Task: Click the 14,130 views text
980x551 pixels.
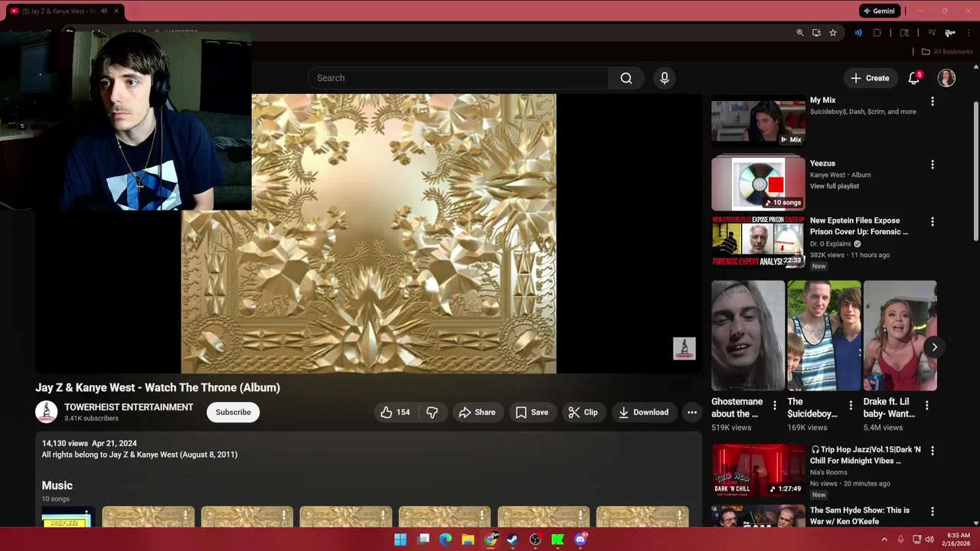Action: [x=65, y=444]
